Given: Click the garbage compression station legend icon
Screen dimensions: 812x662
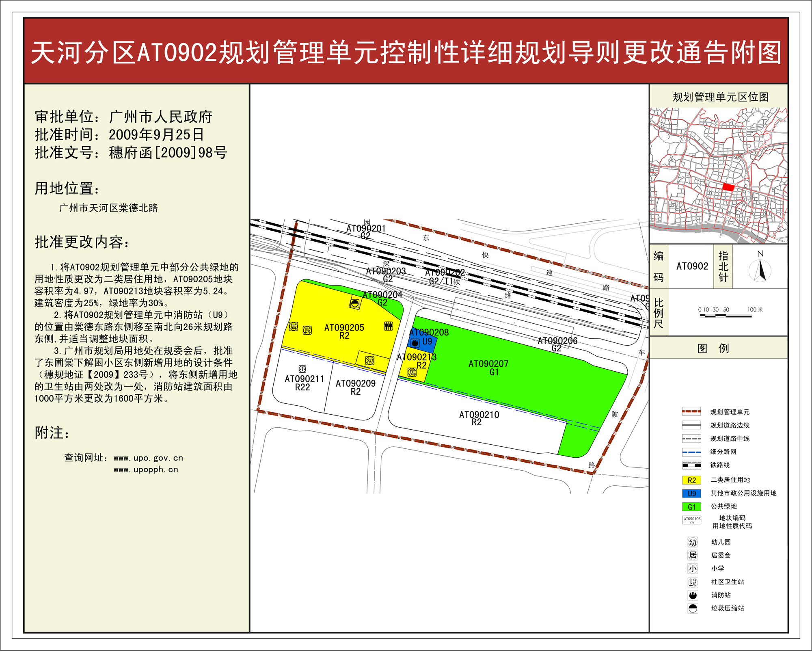Looking at the screenshot, I should (x=693, y=608).
